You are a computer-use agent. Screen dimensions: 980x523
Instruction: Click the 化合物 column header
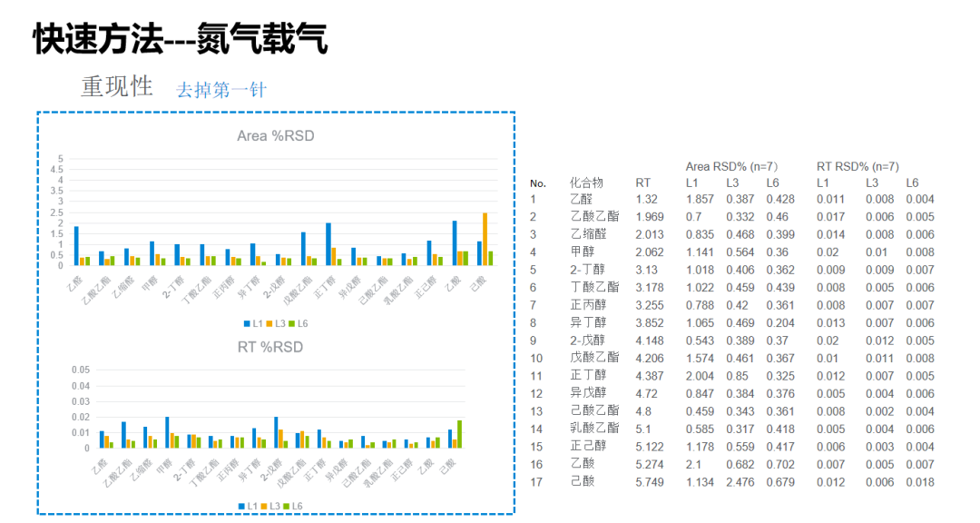pos(586,183)
